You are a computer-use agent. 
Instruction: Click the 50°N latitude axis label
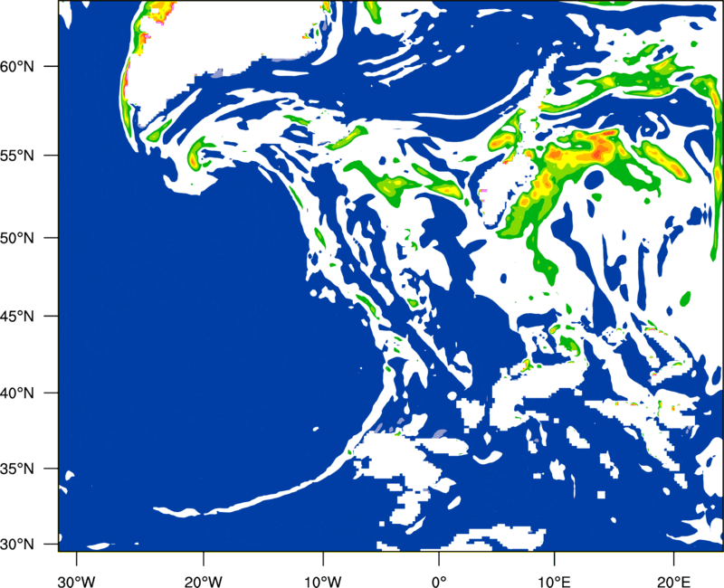click(x=17, y=238)
